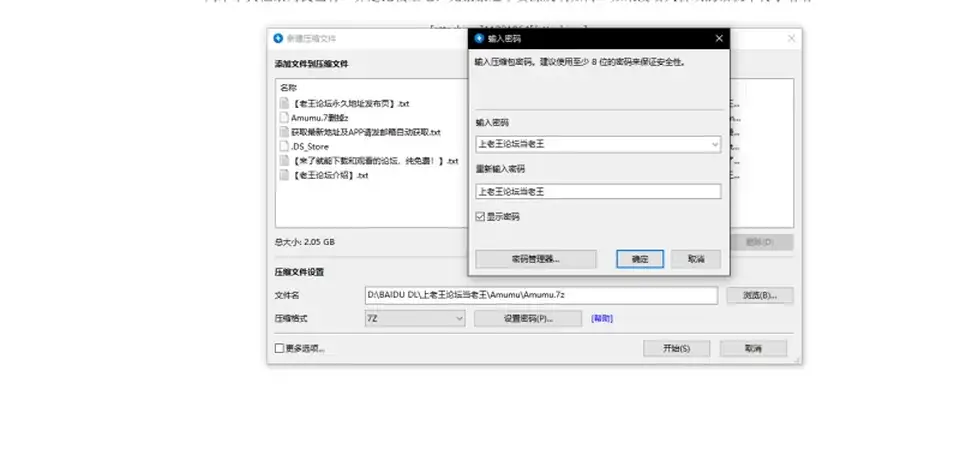Select file 获取最新地址及APP请发邮箱自动获取.txt
Image resolution: width=960 pixels, height=449 pixels.
pyautogui.click(x=366, y=132)
